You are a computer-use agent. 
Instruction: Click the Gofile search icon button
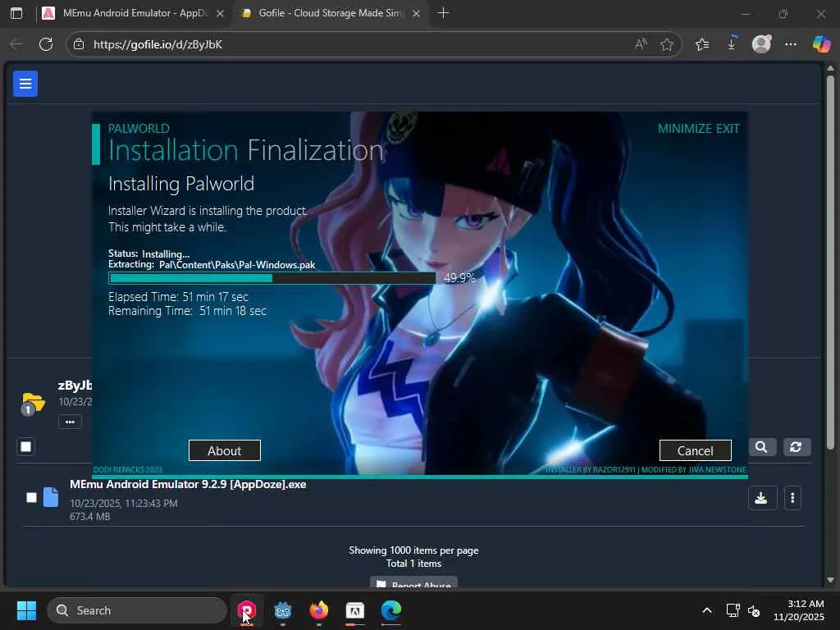pos(761,447)
